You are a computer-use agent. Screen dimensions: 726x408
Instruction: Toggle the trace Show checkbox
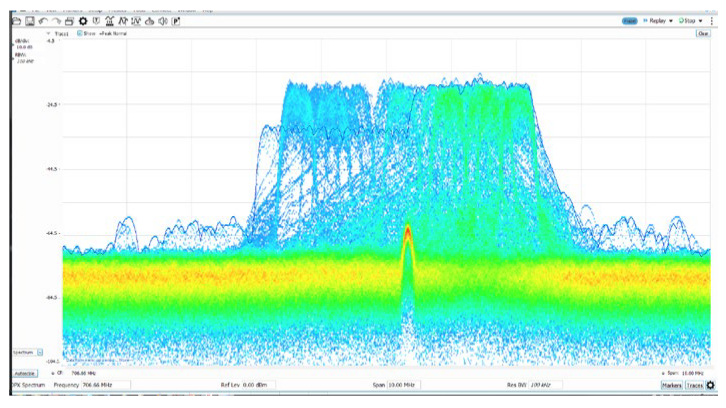(81, 34)
